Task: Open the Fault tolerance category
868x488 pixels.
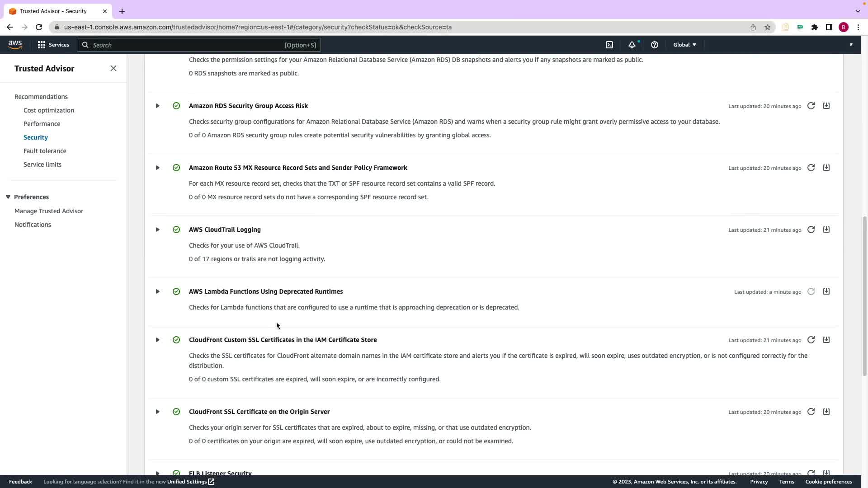Action: [x=45, y=151]
